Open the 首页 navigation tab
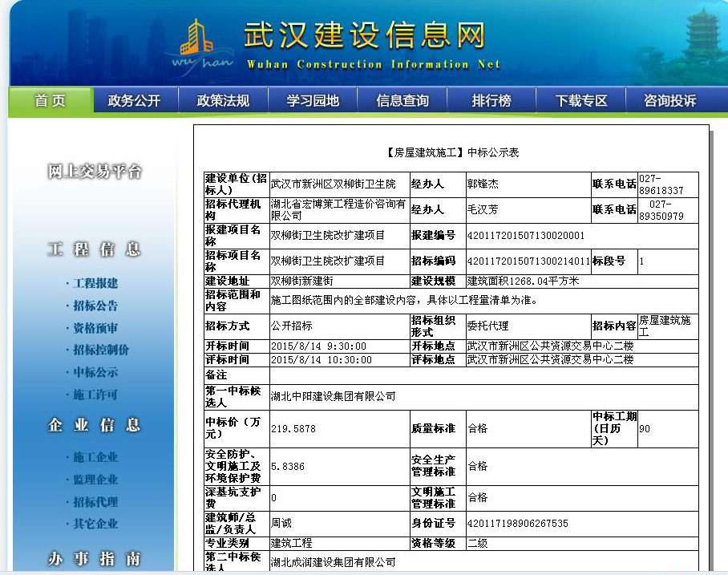Viewport: 728px width, 575px height. (51, 101)
